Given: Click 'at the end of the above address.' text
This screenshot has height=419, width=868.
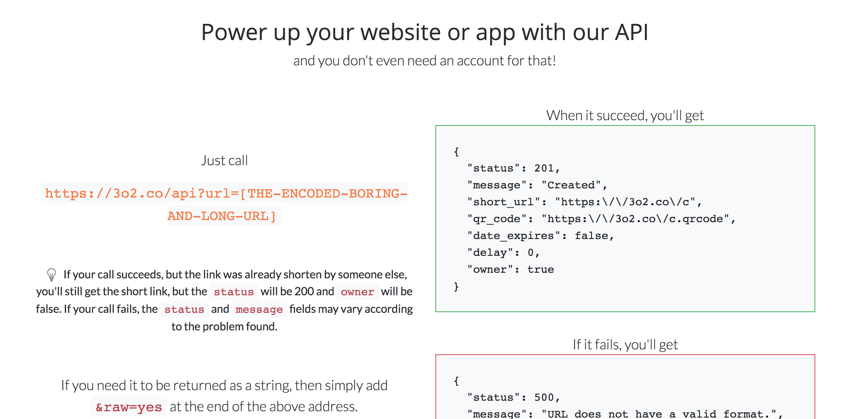Looking at the screenshot, I should 264,407.
